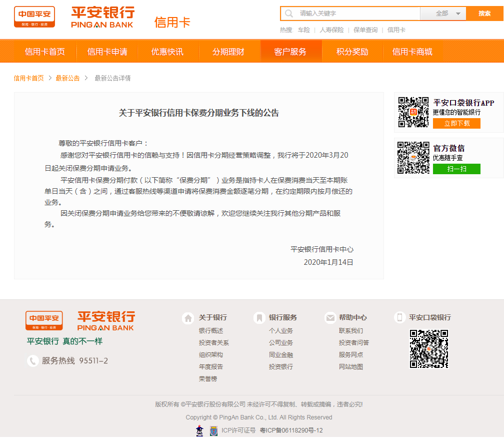Click the telephone icon beside 服务热线
Viewport: 504px width, 438px height.
click(x=33, y=361)
